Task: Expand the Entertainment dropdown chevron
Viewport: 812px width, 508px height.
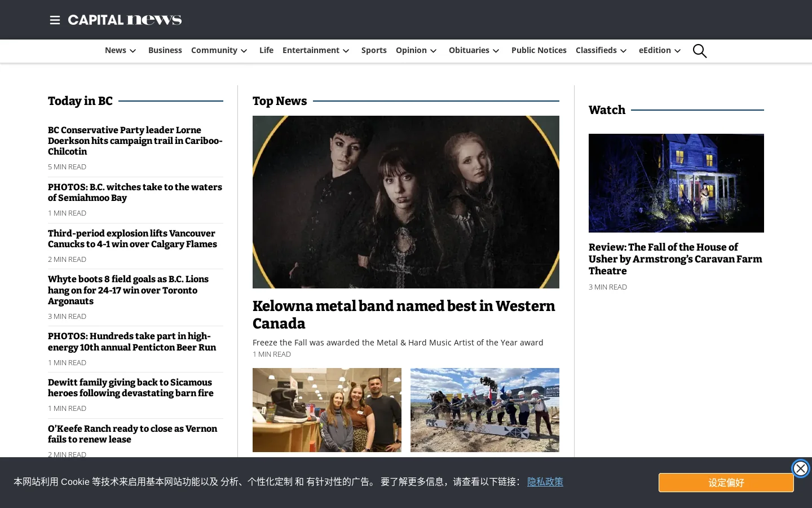Action: 346,51
